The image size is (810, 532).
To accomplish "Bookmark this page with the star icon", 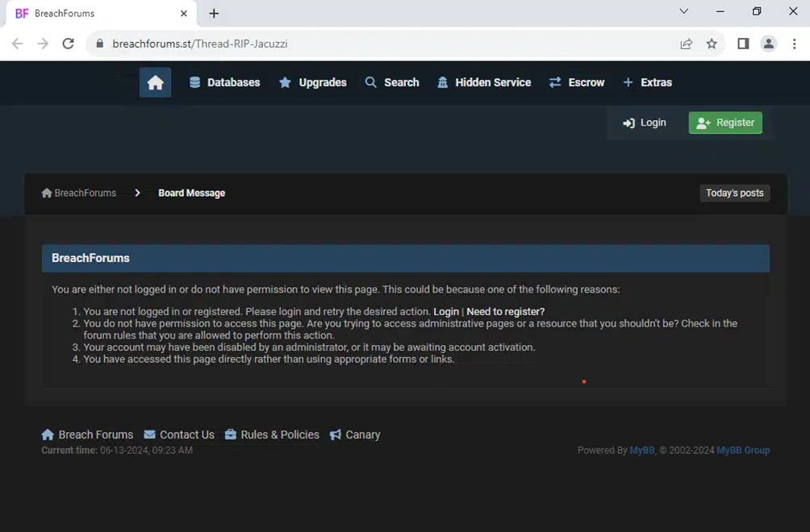I will pos(712,44).
